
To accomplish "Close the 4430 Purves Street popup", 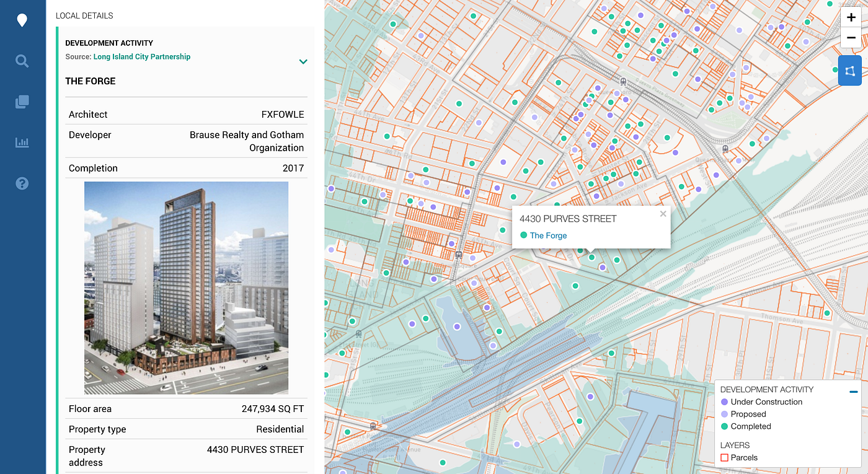I will pos(663,214).
